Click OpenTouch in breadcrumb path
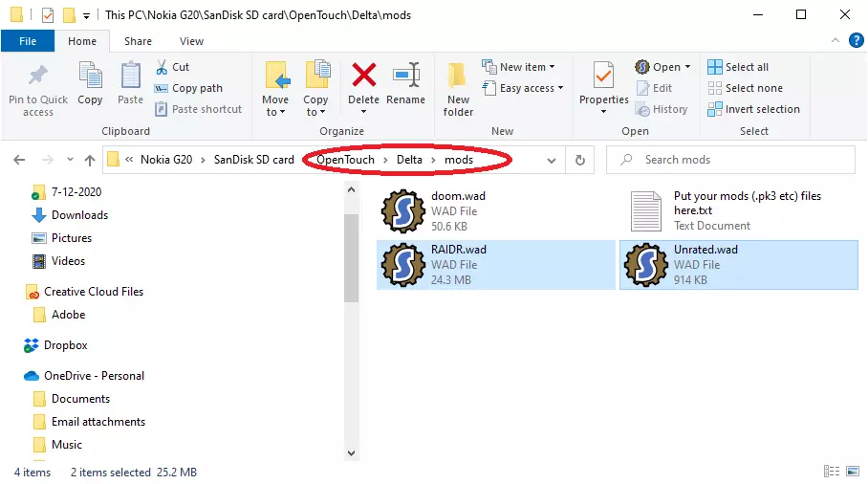 point(345,160)
